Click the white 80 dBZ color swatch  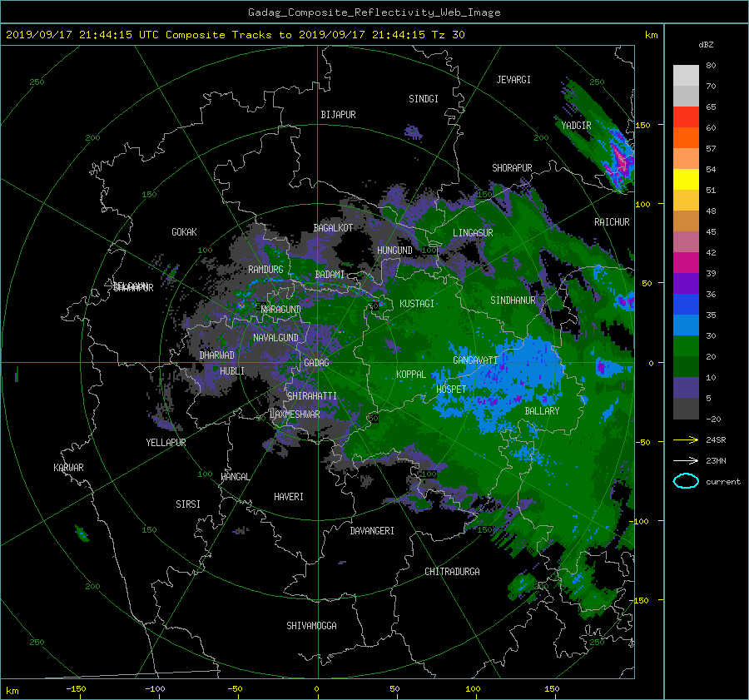point(686,76)
